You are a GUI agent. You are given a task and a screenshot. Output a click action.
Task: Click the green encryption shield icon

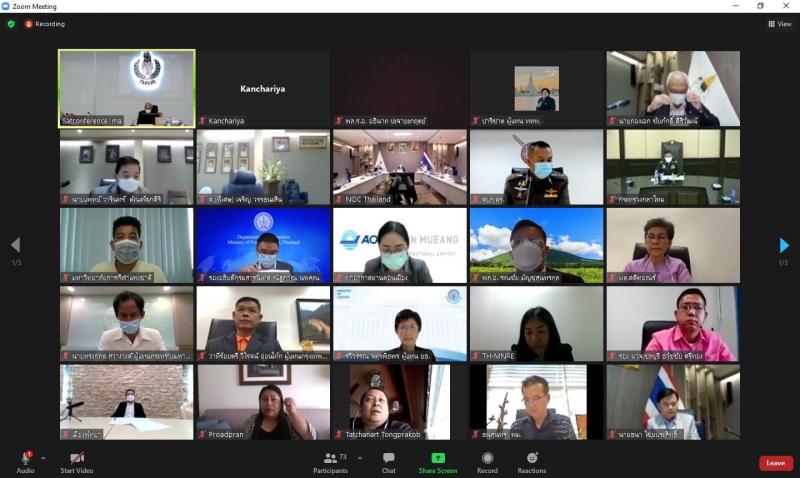coord(11,24)
